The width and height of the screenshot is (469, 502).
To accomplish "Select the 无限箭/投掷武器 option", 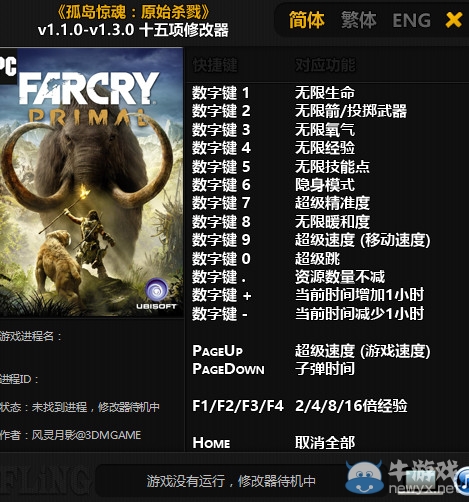I will pyautogui.click(x=351, y=111).
